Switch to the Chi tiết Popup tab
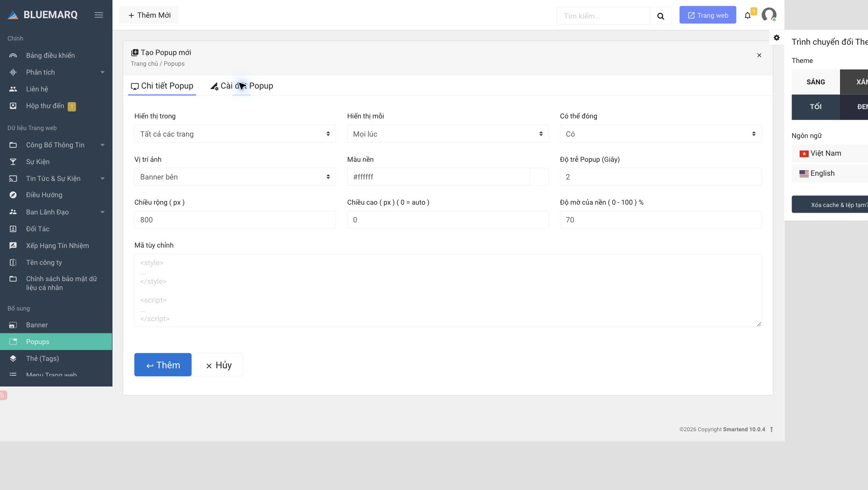868x490 pixels. (162, 86)
